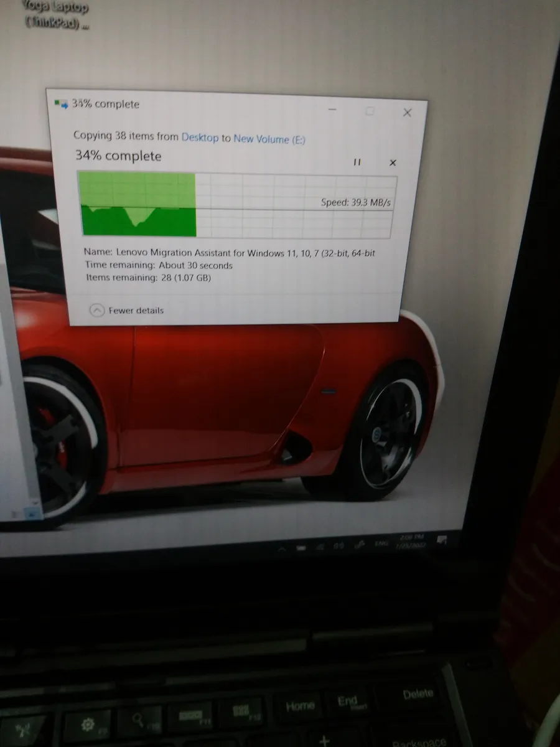Pause the file copy operation
Screen dimensions: 560x747
(x=357, y=162)
